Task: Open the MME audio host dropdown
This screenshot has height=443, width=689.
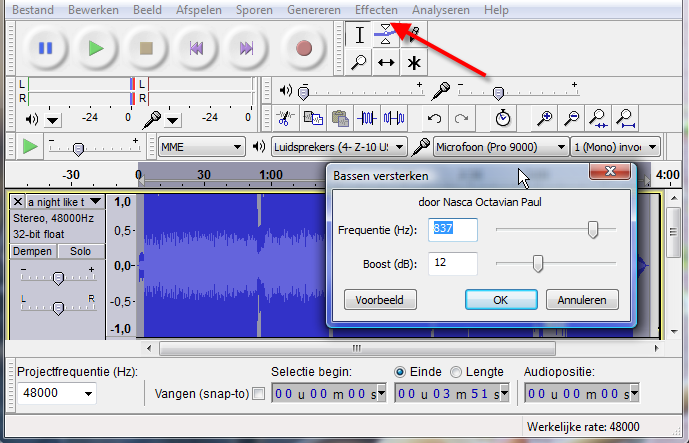Action: pyautogui.click(x=201, y=147)
